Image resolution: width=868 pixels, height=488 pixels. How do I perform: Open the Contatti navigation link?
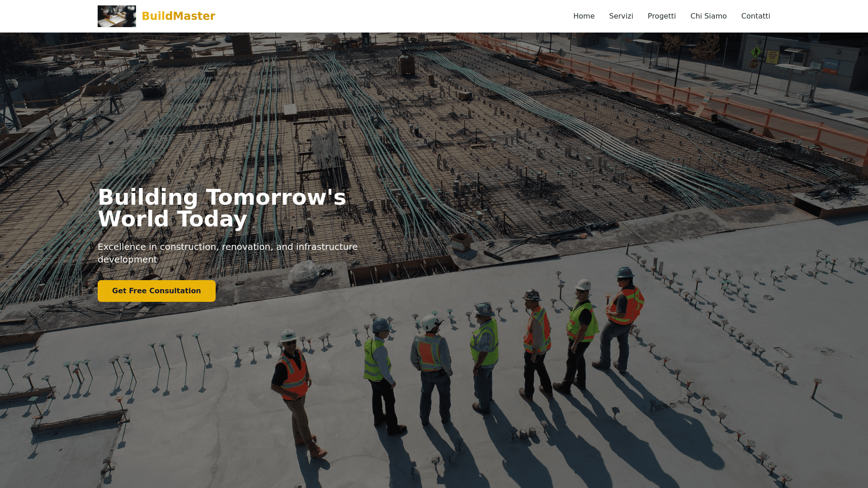[x=755, y=16]
